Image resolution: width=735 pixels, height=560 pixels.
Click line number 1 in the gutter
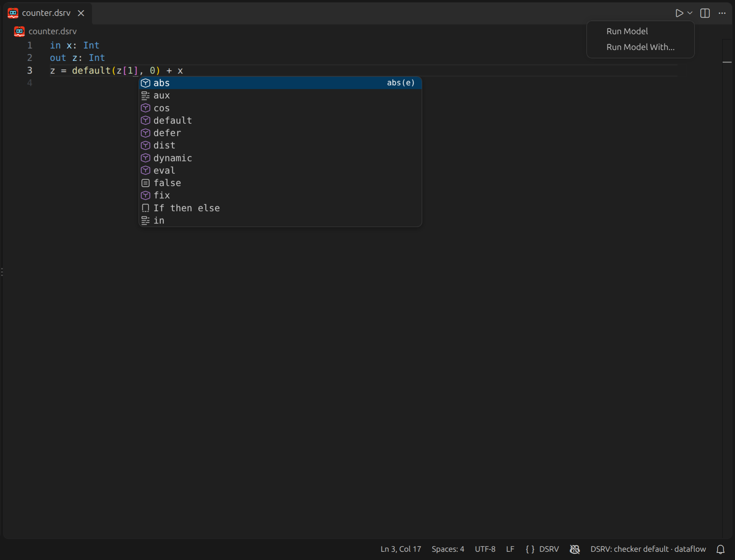coord(30,45)
